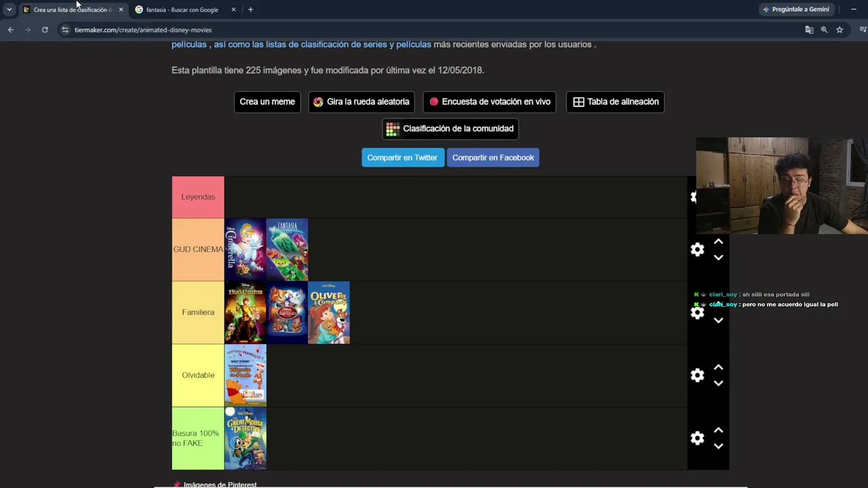The image size is (868, 488).
Task: Open the zoom magnifier icon in address bar
Action: point(824,30)
